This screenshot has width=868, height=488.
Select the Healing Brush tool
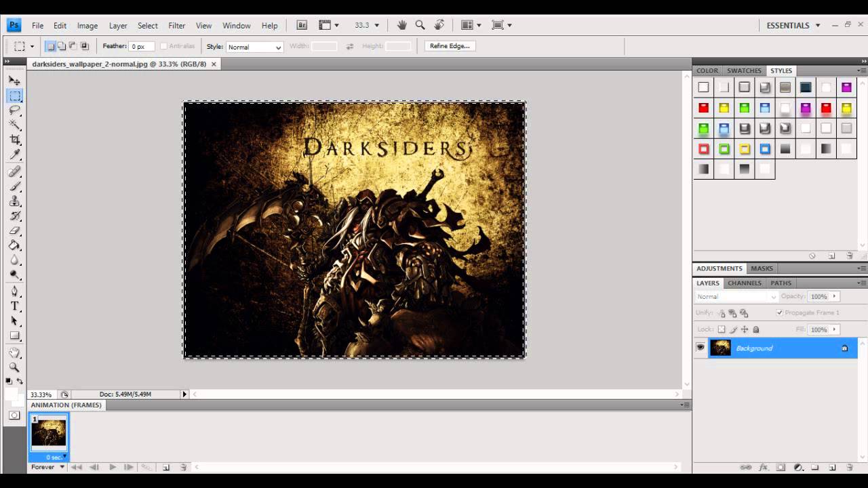click(14, 171)
